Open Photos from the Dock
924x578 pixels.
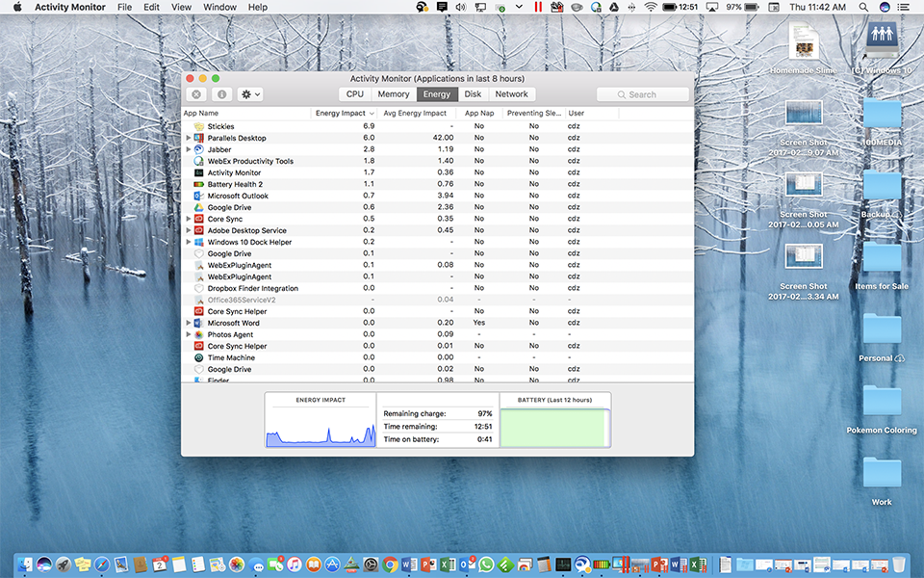point(237,565)
